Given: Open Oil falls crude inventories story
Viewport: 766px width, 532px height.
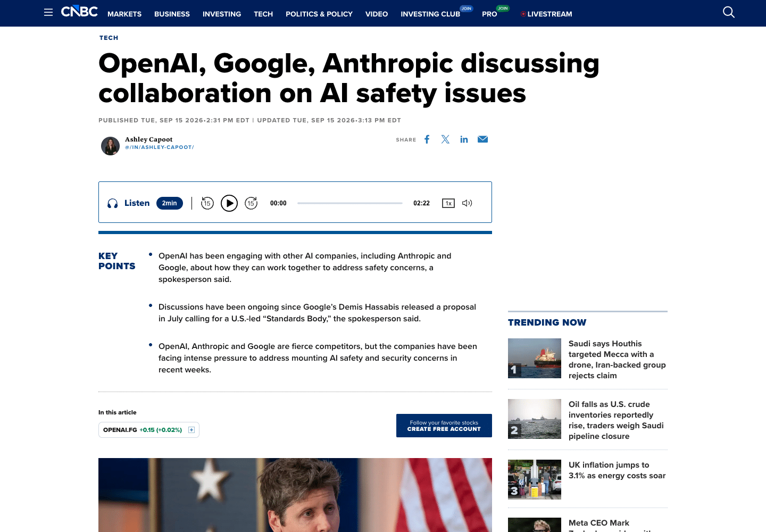Looking at the screenshot, I should pyautogui.click(x=616, y=420).
